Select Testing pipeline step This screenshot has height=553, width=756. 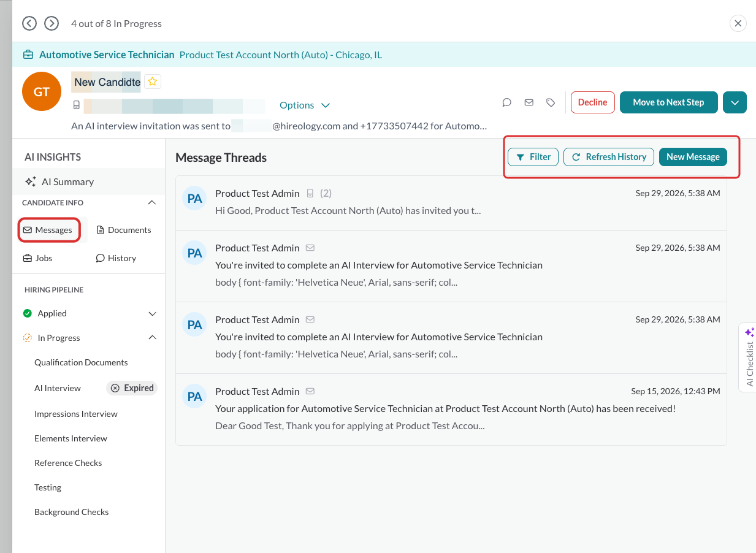pyautogui.click(x=48, y=487)
